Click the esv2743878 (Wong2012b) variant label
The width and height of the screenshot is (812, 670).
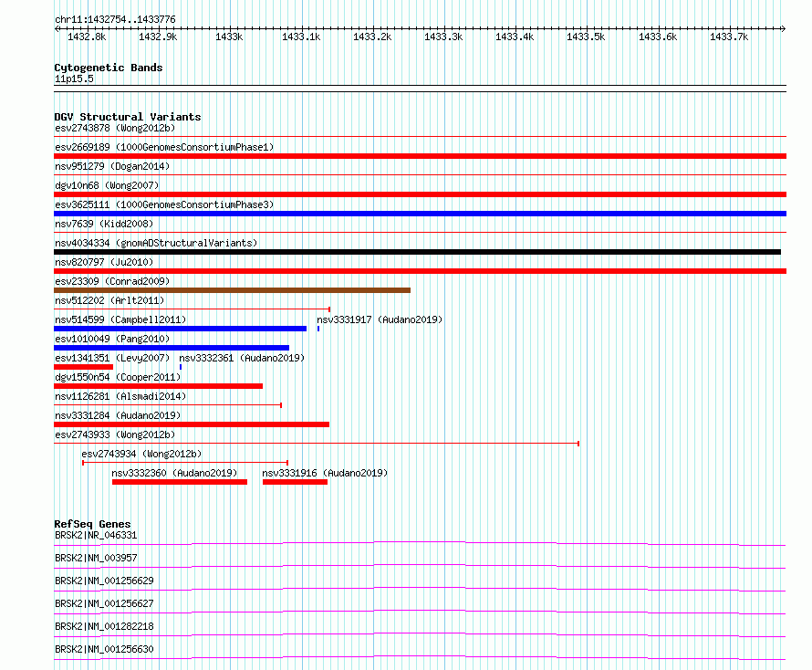(115, 128)
